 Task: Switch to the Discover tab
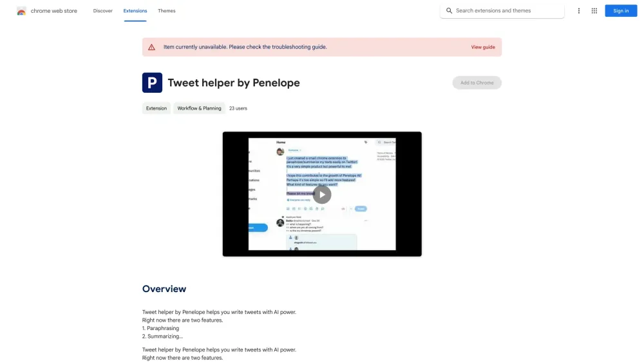tap(102, 11)
